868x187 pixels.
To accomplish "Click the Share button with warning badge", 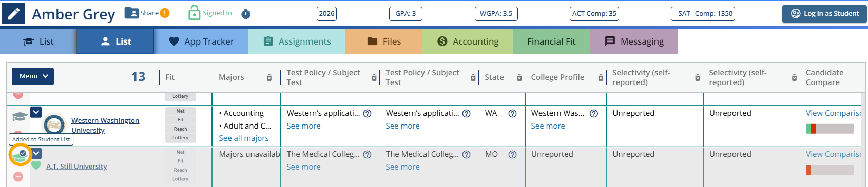I will coord(147,13).
